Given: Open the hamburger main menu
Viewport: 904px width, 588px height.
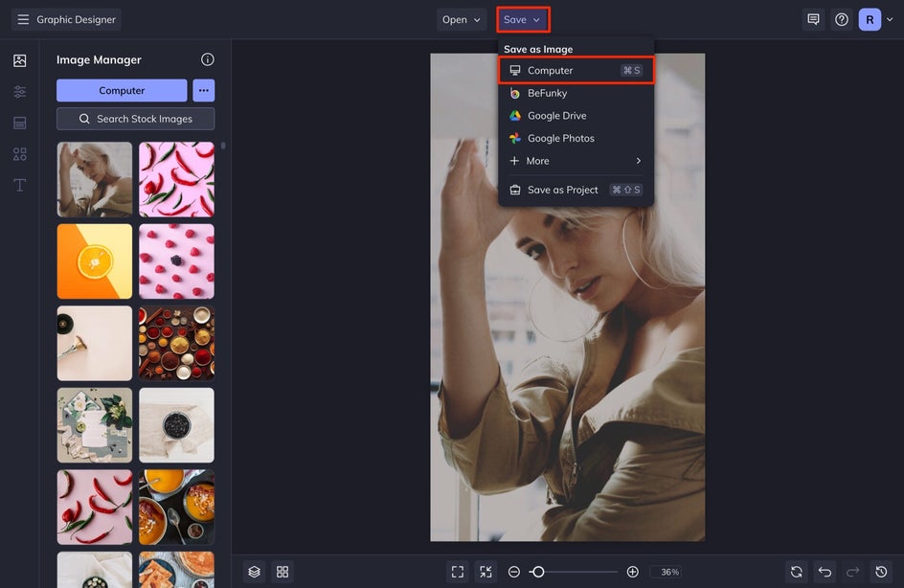Looking at the screenshot, I should (x=23, y=19).
